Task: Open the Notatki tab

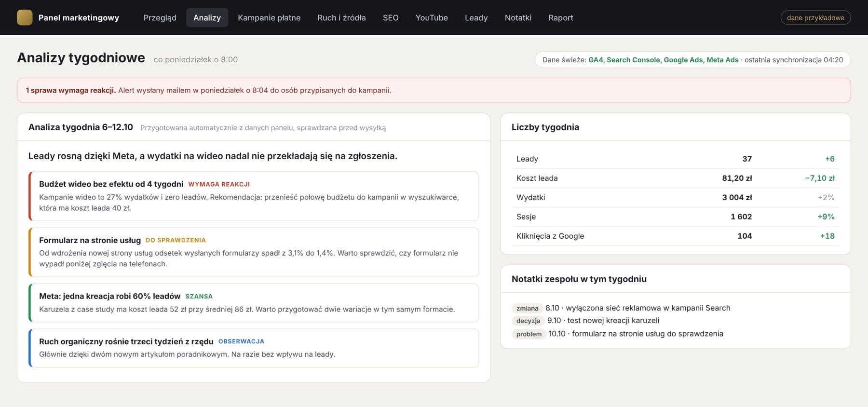Action: [x=518, y=17]
